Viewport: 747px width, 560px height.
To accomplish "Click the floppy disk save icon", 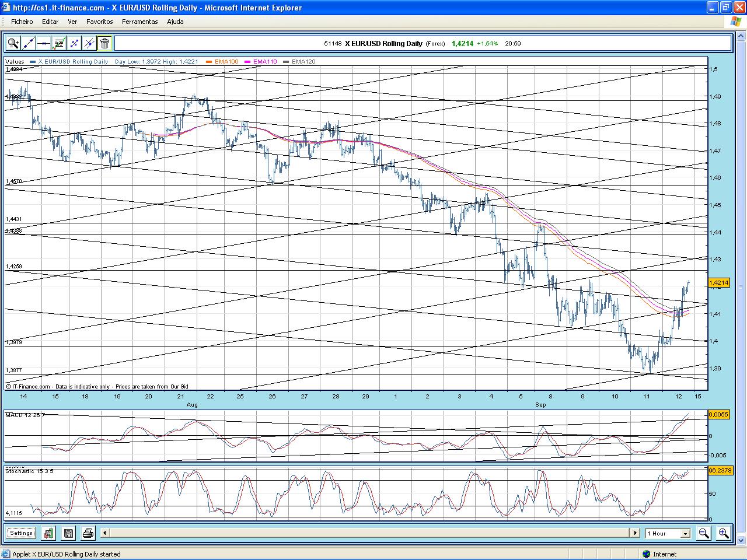I will coord(68,533).
